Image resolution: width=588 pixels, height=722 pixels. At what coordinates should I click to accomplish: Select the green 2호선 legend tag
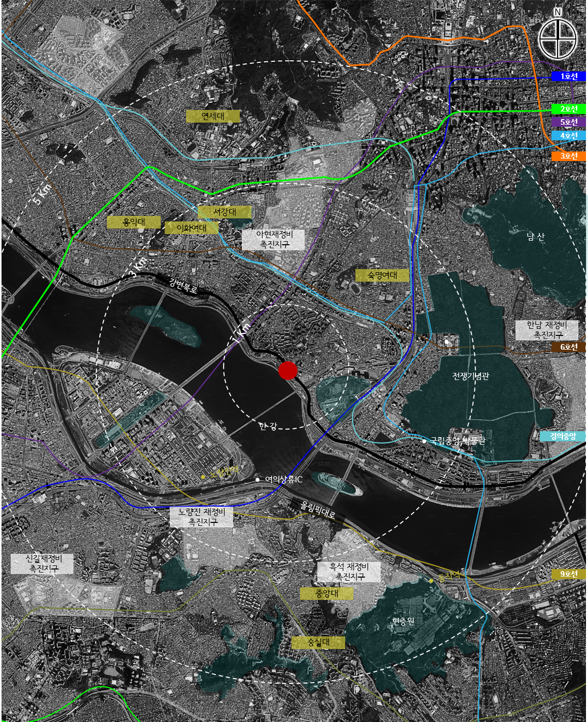click(568, 109)
